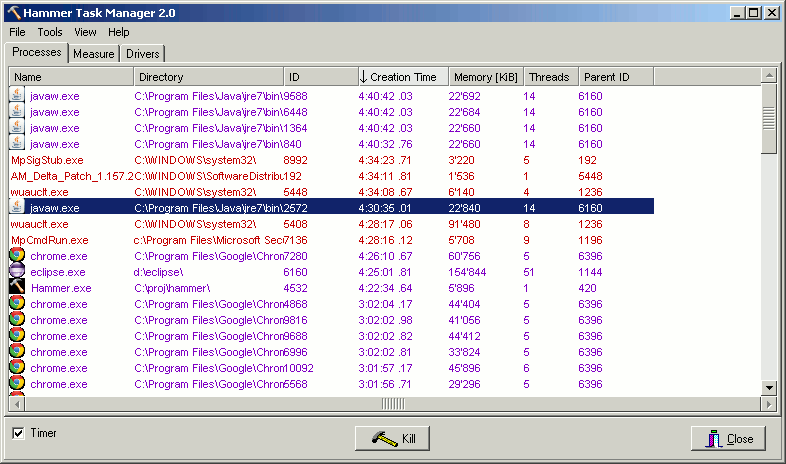Click memory value 154'844
Screen dimensions: 786x464
[467, 273]
